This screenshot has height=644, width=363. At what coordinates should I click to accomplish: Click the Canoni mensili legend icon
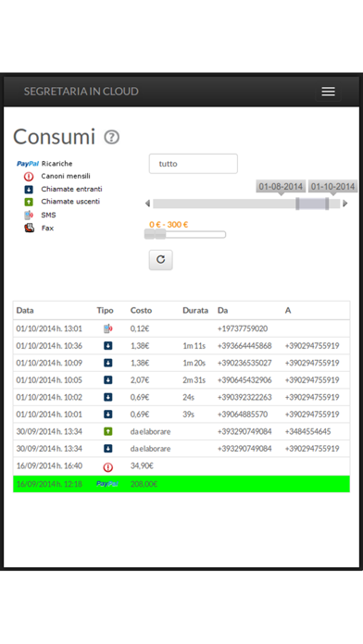pyautogui.click(x=29, y=177)
